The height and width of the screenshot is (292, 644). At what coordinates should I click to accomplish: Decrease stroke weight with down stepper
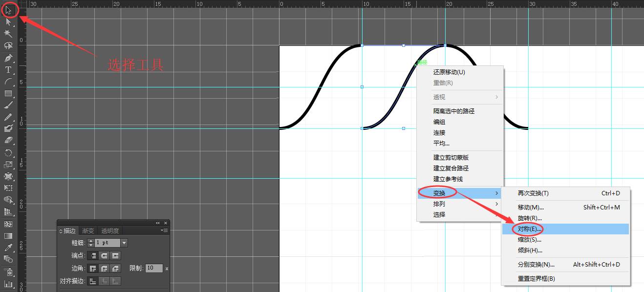click(90, 245)
